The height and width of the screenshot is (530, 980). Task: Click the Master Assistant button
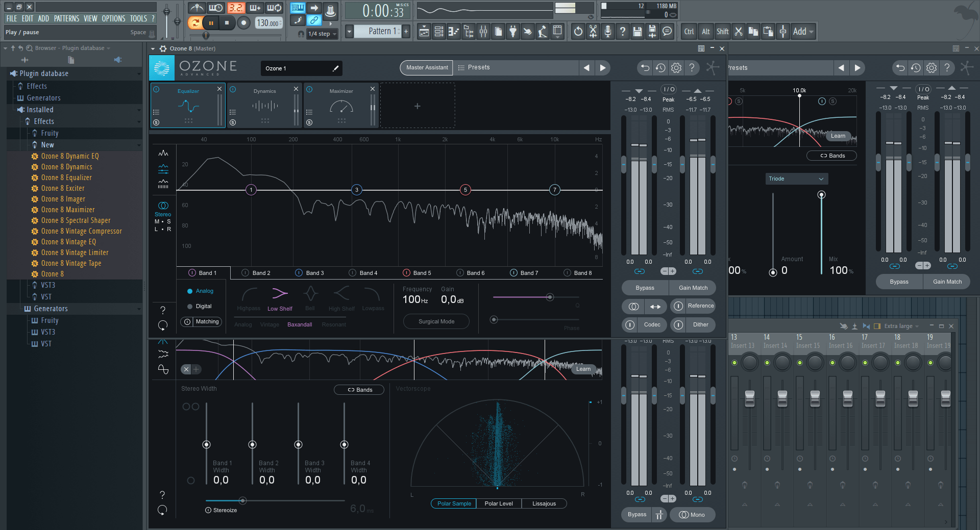tap(427, 67)
